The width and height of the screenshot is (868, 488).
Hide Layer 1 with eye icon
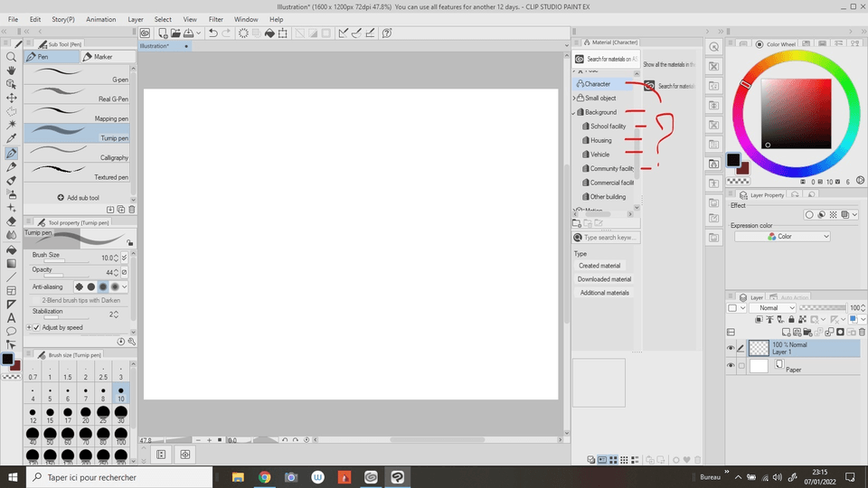(x=731, y=348)
